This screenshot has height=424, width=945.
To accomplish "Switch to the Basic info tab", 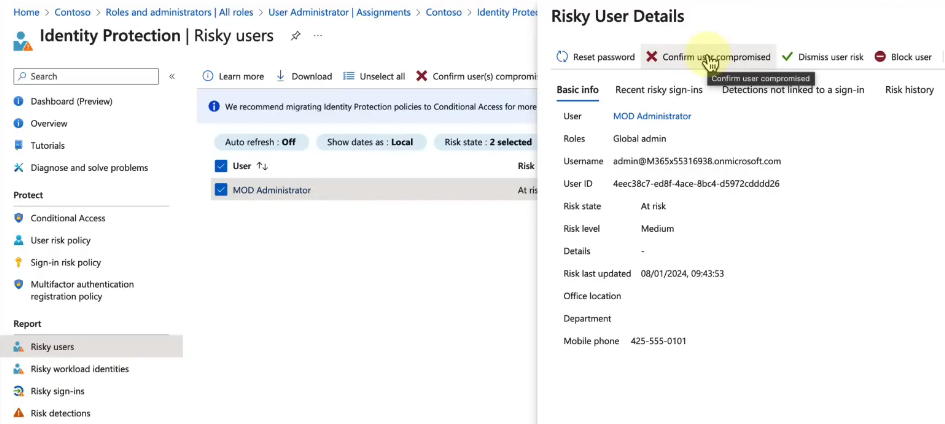I will point(577,90).
